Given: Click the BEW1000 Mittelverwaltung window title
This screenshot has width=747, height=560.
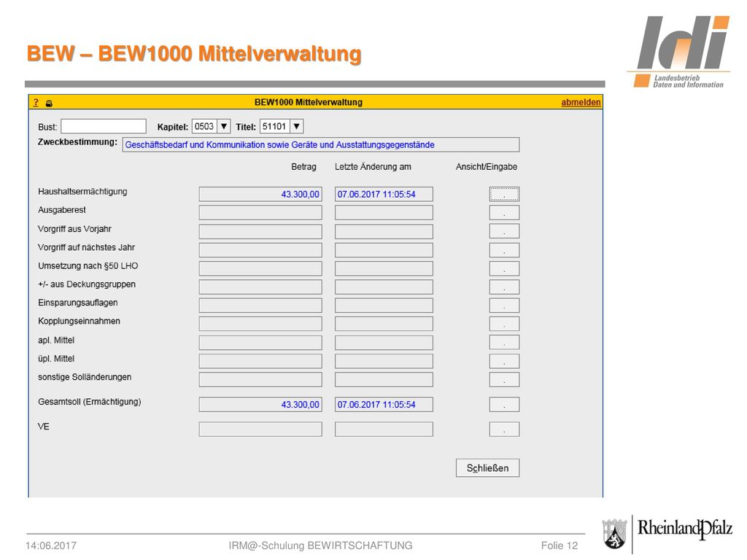Looking at the screenshot, I should point(309,102).
